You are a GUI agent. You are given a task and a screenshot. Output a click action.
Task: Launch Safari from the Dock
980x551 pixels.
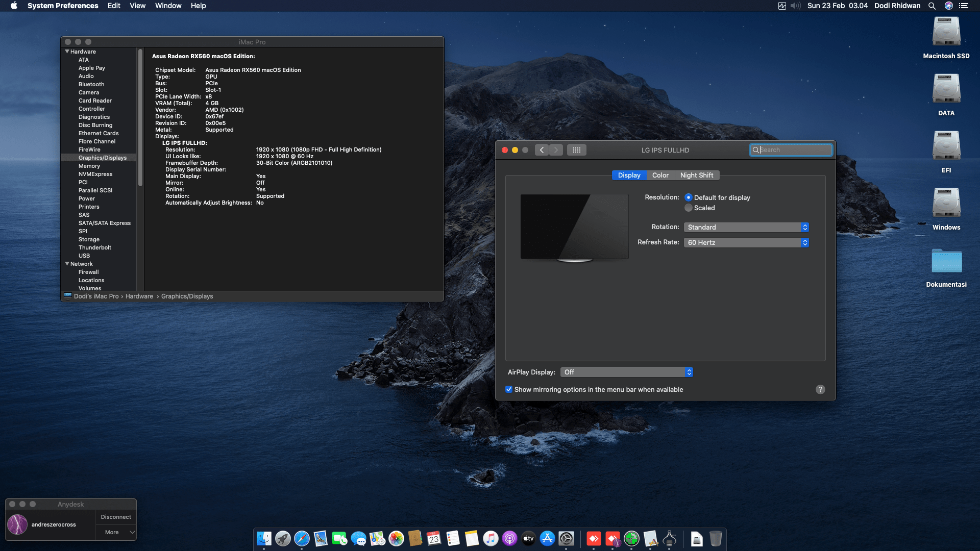pyautogui.click(x=302, y=538)
